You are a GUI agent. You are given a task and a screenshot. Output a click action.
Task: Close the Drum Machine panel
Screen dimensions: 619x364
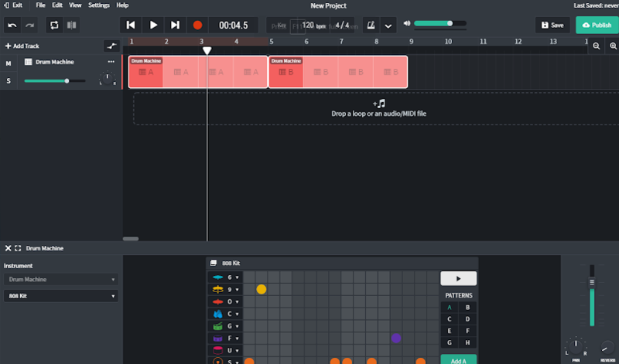(8, 248)
